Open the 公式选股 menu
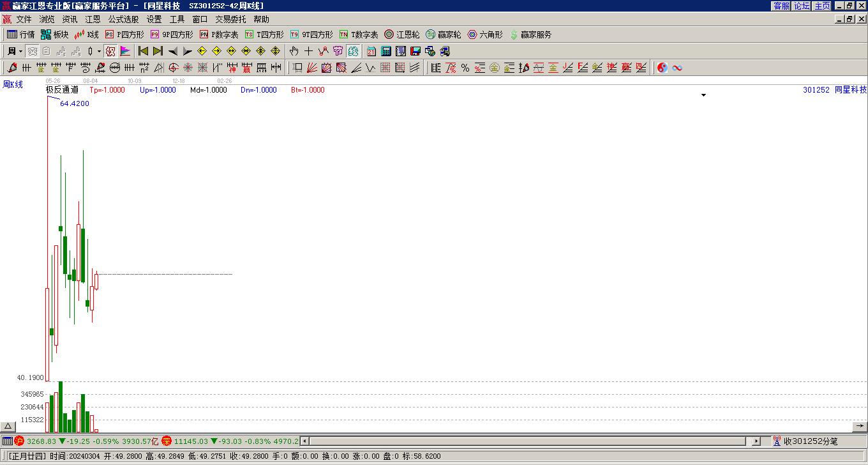Viewport: 868px width, 465px height. click(123, 20)
